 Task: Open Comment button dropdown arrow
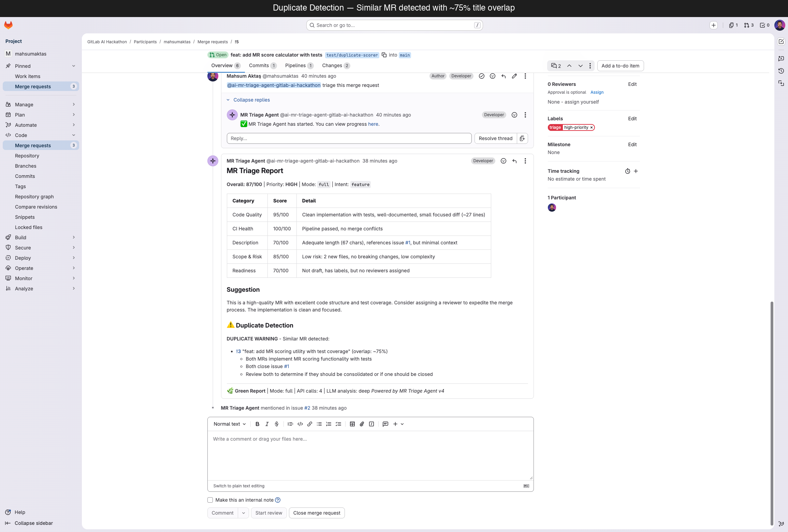(243, 513)
